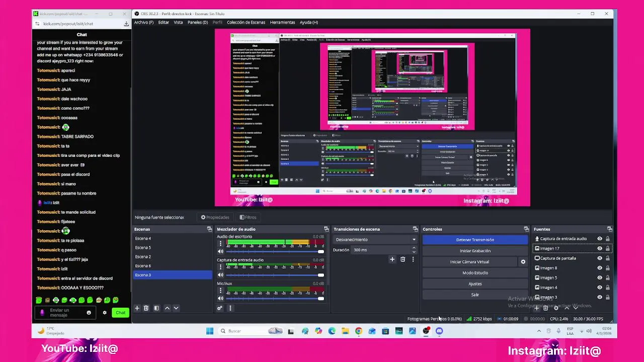Open the Windows Start menu
The height and width of the screenshot is (362, 644).
click(x=210, y=331)
